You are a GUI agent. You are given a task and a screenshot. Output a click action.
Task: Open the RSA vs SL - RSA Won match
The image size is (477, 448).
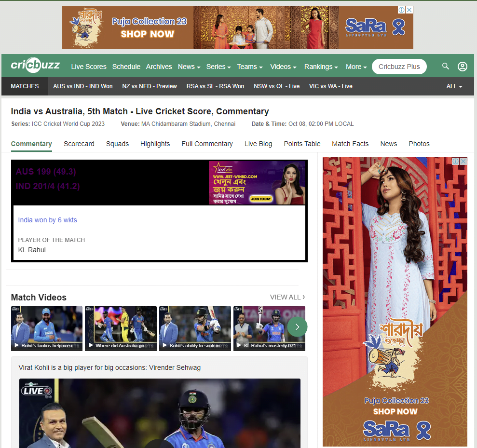click(216, 86)
